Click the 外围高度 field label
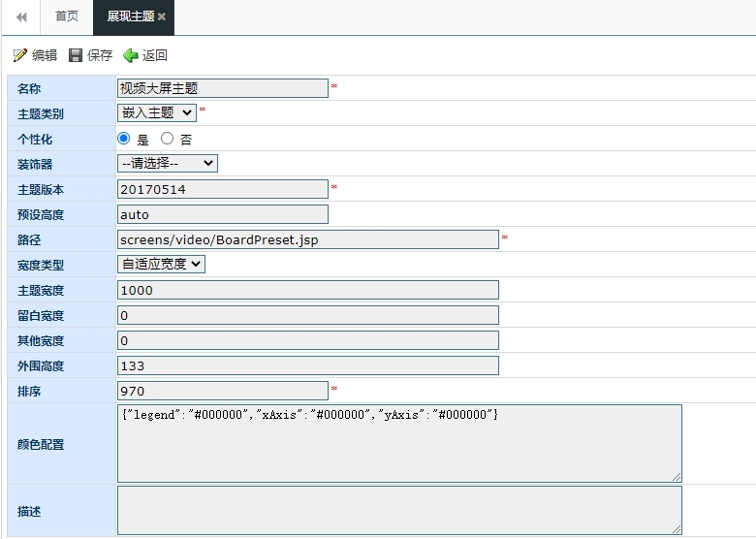 tap(41, 366)
